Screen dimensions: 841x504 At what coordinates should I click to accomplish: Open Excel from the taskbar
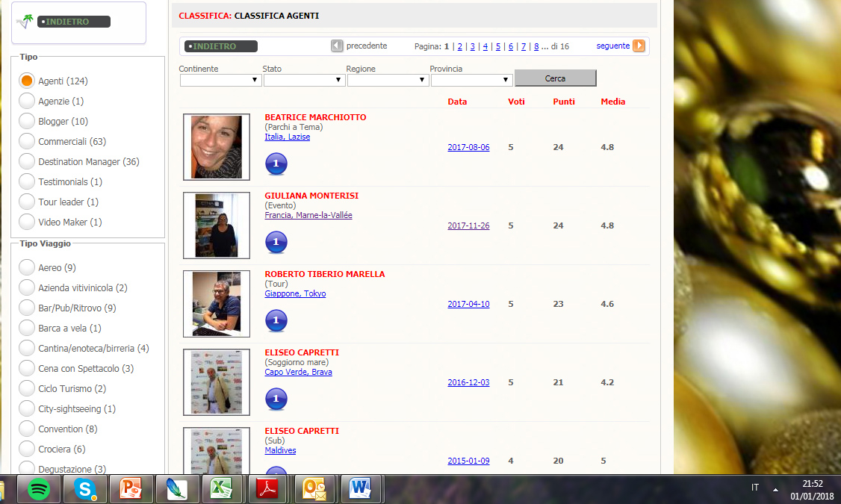pyautogui.click(x=222, y=489)
